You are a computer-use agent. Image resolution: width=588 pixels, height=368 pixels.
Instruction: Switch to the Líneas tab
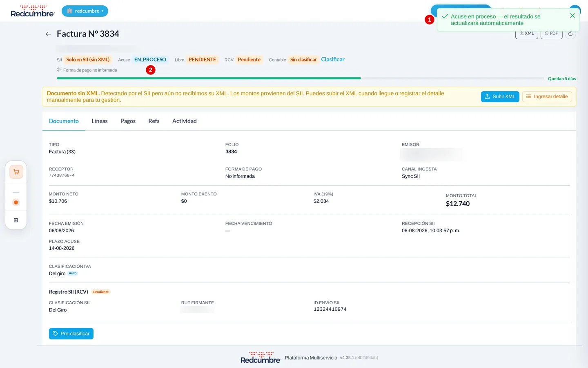point(100,121)
